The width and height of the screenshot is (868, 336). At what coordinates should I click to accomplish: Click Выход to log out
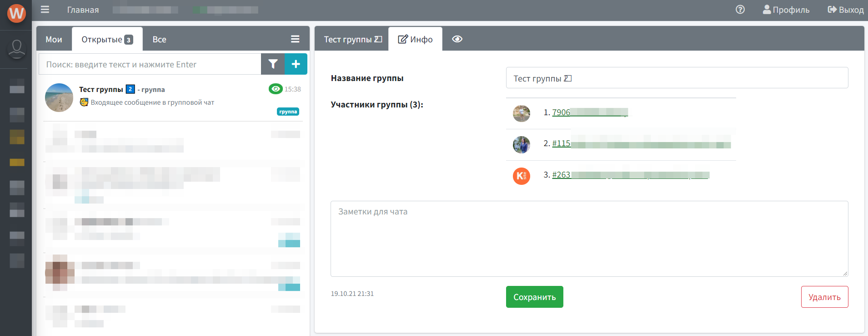tap(845, 10)
